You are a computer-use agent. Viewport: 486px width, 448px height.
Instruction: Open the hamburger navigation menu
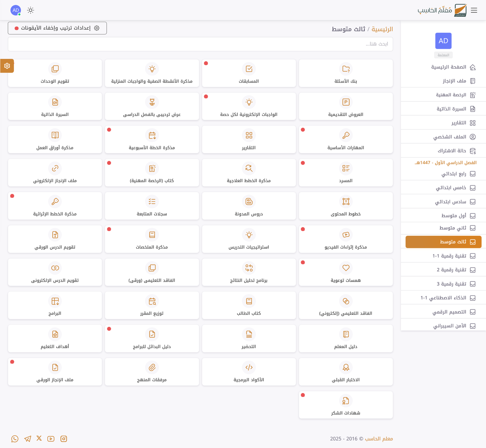(474, 10)
